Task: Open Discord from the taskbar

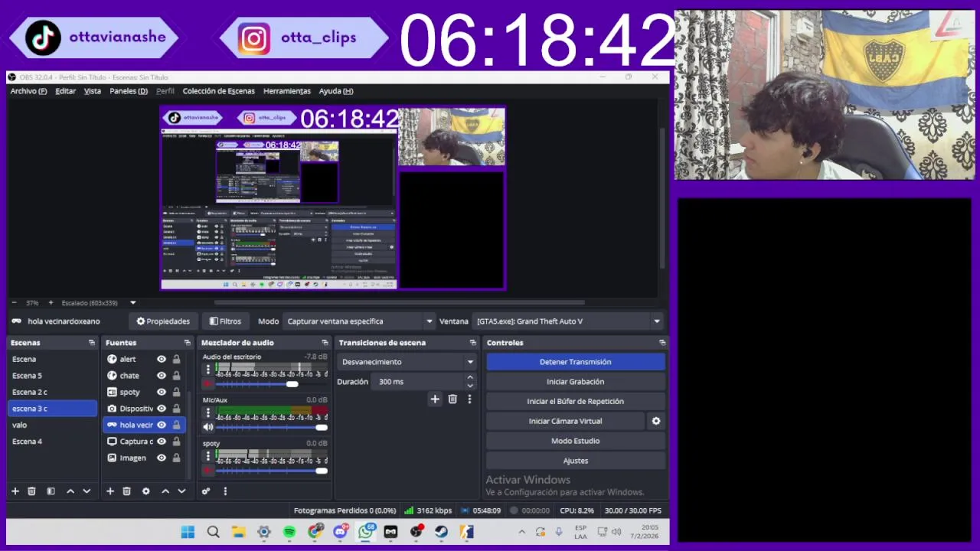Action: pyautogui.click(x=340, y=532)
